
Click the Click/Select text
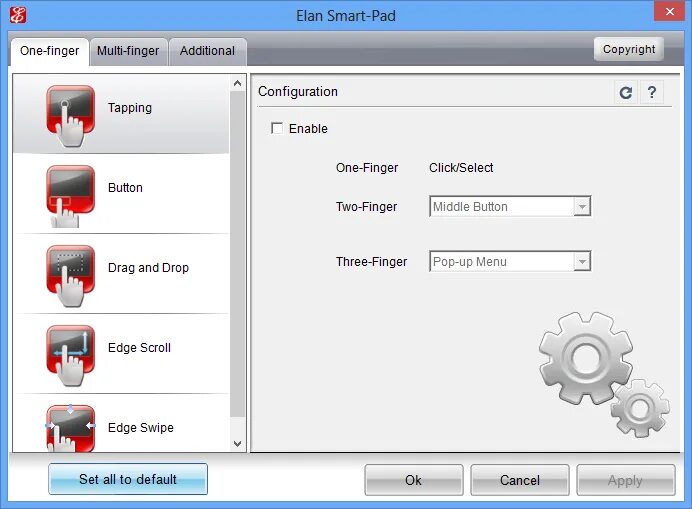[461, 168]
